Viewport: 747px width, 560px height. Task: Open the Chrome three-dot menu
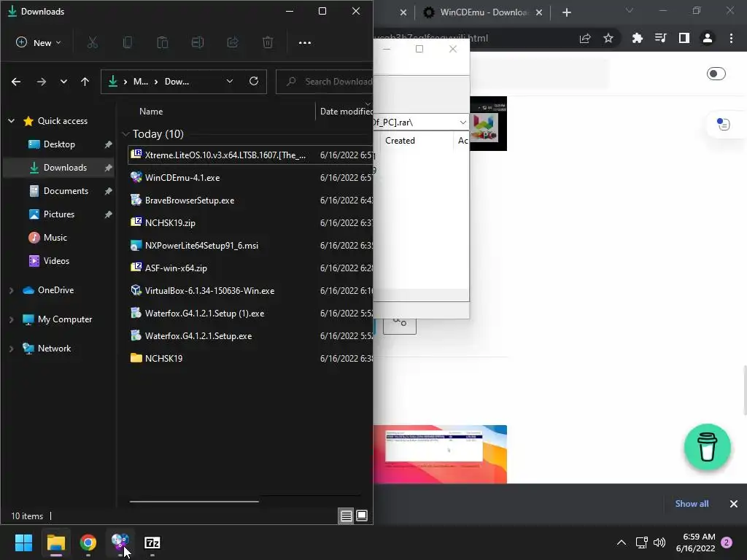[x=731, y=38]
